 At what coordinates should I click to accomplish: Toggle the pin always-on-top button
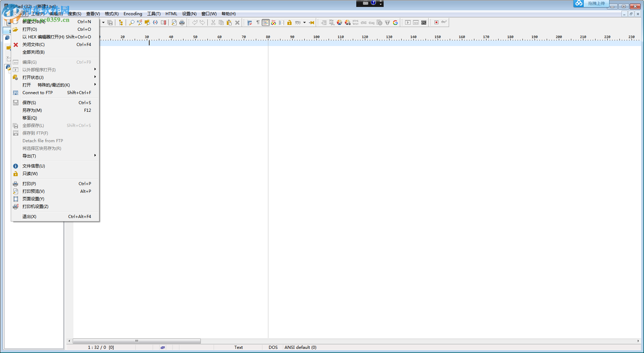click(x=312, y=23)
